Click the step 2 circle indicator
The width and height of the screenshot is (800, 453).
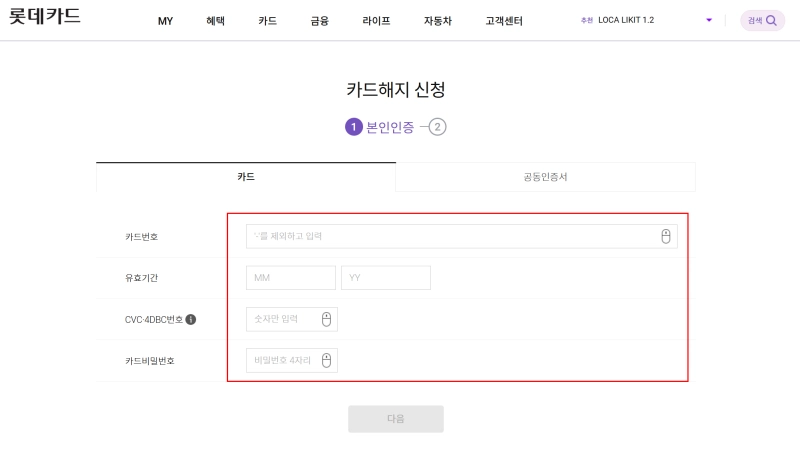438,127
